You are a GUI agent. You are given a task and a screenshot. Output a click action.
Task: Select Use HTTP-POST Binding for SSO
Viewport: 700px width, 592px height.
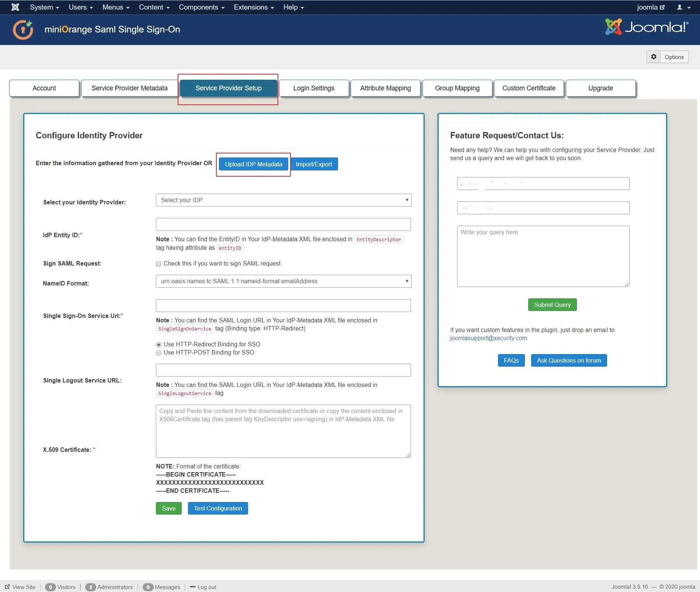(159, 353)
